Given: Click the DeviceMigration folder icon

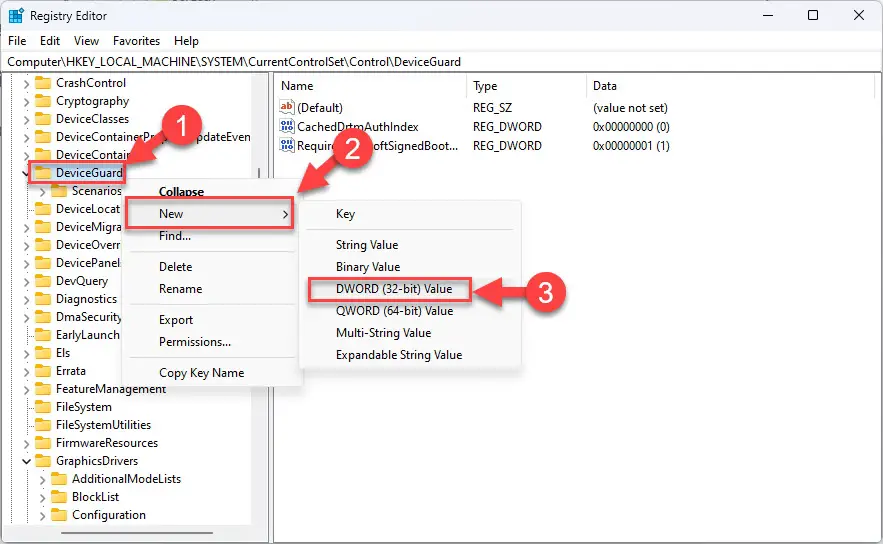Looking at the screenshot, I should click(43, 227).
